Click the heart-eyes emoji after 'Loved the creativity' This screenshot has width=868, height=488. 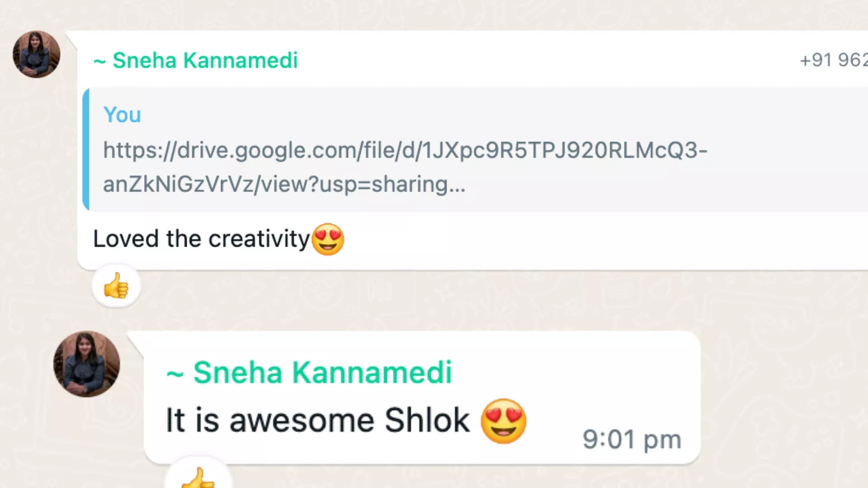328,239
